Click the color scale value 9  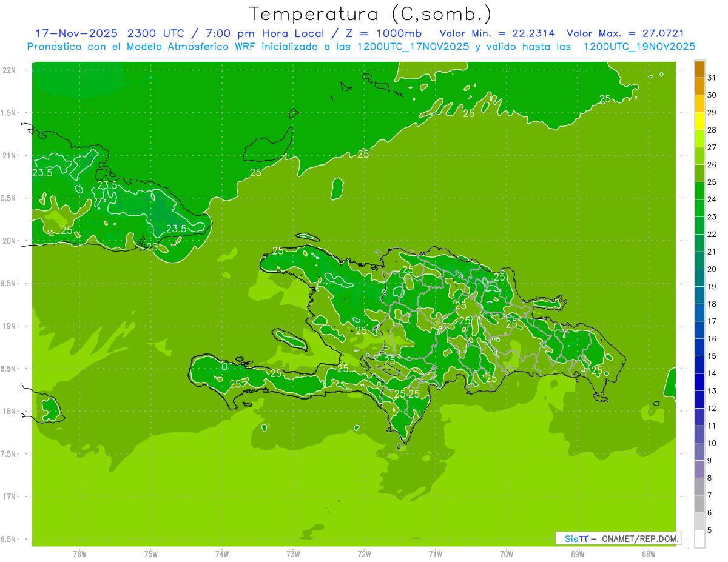click(x=710, y=461)
